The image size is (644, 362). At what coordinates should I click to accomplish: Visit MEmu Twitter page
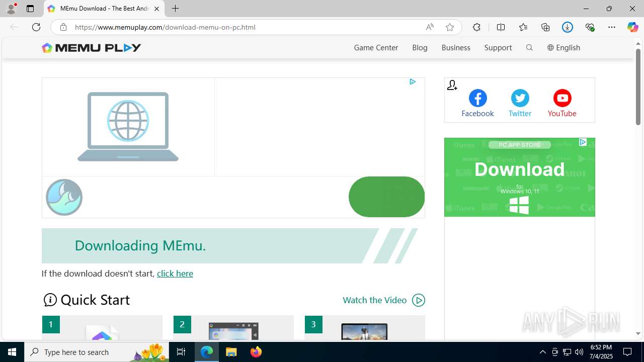tap(520, 104)
